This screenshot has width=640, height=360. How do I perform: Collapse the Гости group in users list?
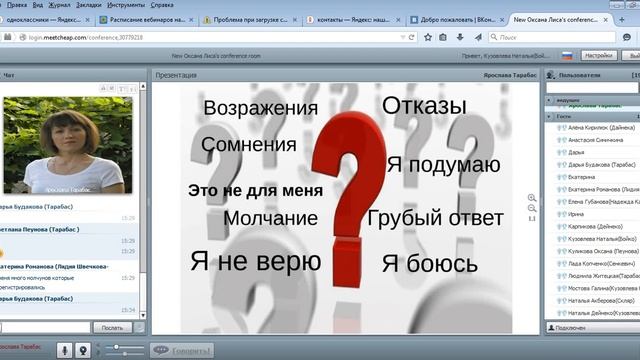click(549, 116)
